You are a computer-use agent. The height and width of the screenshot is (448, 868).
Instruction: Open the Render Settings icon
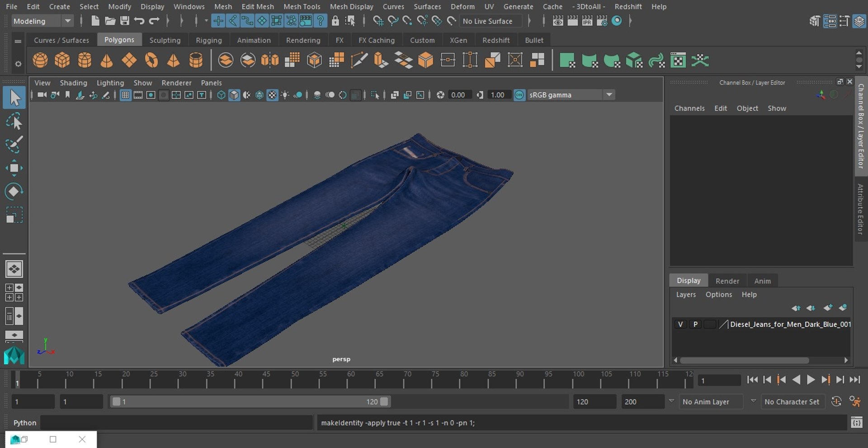point(602,21)
